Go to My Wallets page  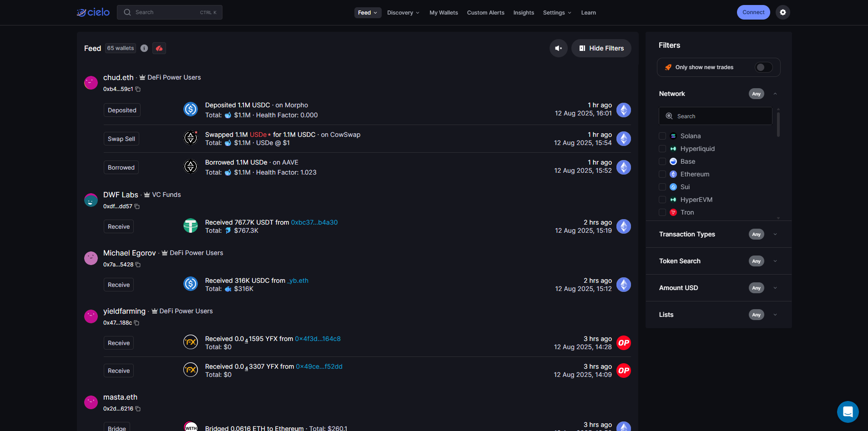click(444, 13)
